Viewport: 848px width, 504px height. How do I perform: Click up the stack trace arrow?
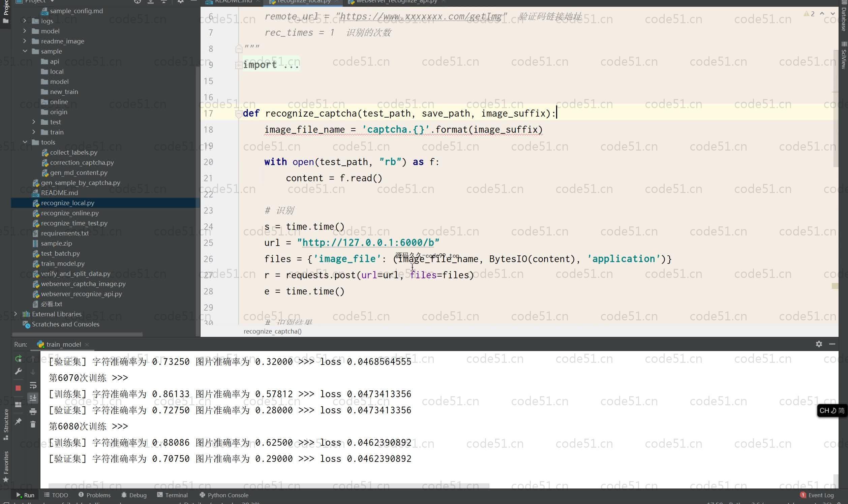tap(33, 359)
